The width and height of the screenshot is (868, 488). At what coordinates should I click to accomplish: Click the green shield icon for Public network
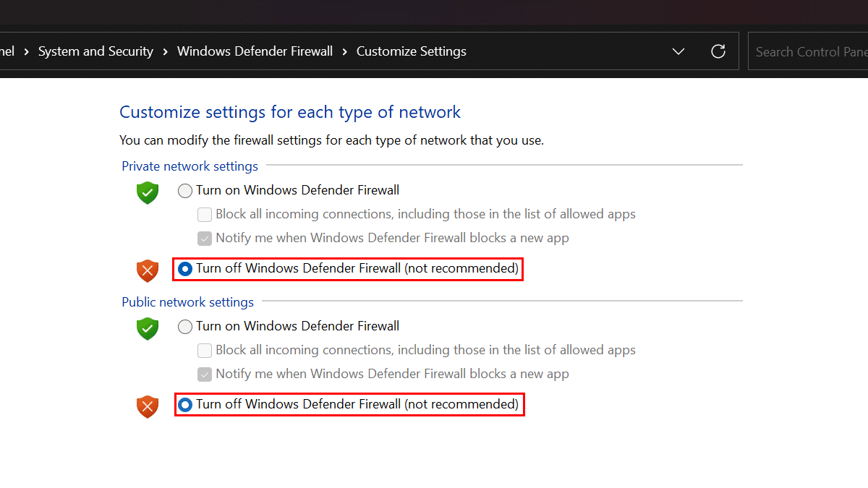(147, 329)
